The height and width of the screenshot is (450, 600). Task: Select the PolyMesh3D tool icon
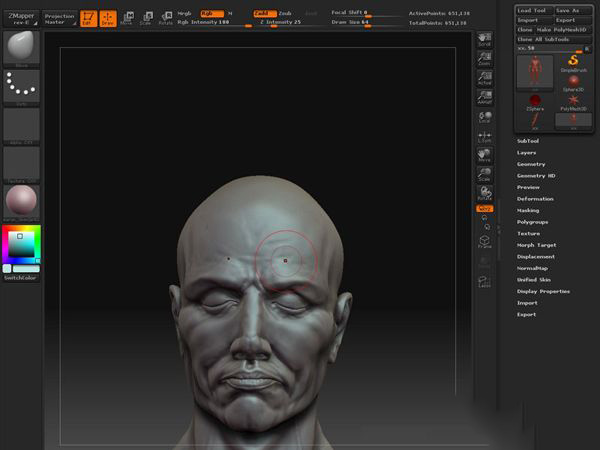[x=573, y=103]
